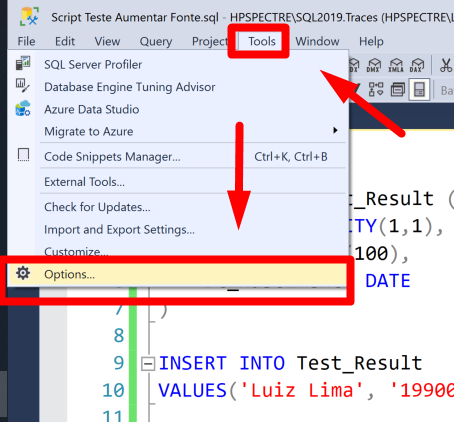Click the Query Options window icon
Viewport: 454px width, 422px height.
[397, 89]
